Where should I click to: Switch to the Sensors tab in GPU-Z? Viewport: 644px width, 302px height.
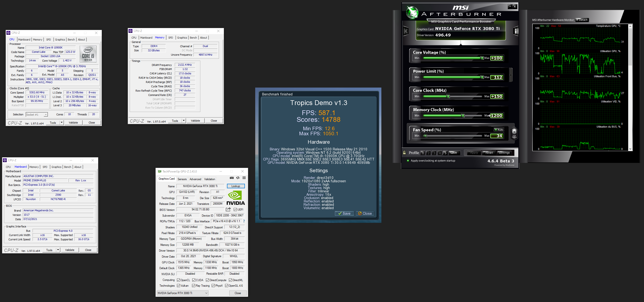coord(182,179)
